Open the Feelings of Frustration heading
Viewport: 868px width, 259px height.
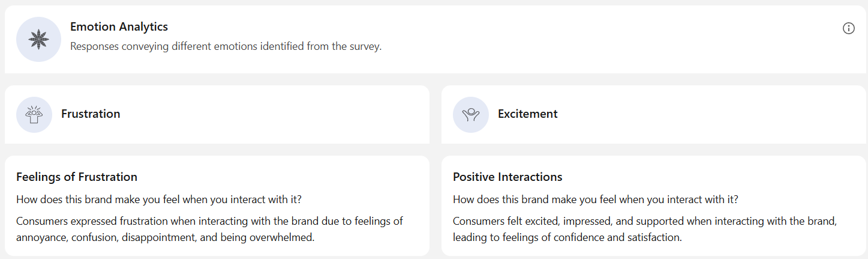(x=77, y=177)
